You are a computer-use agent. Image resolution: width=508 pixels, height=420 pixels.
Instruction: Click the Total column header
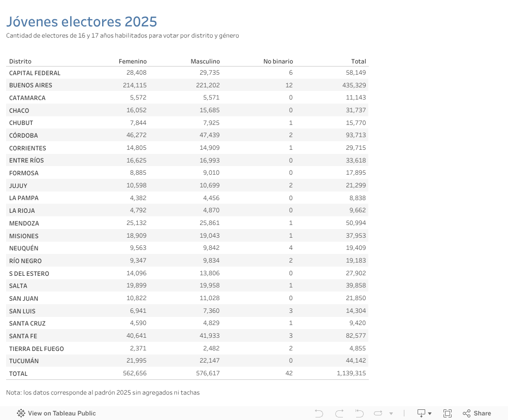click(359, 61)
